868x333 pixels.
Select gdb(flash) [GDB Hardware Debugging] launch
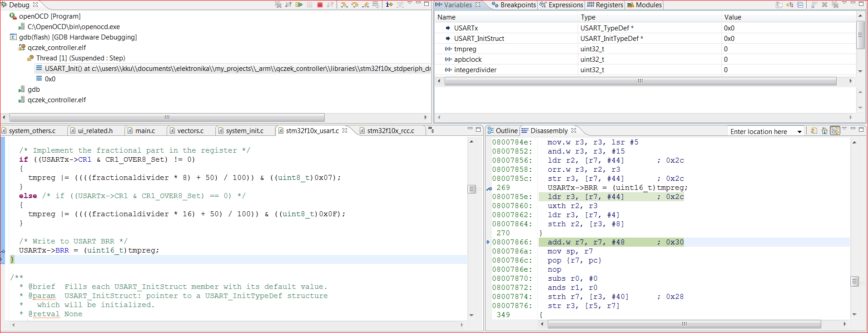(x=78, y=37)
